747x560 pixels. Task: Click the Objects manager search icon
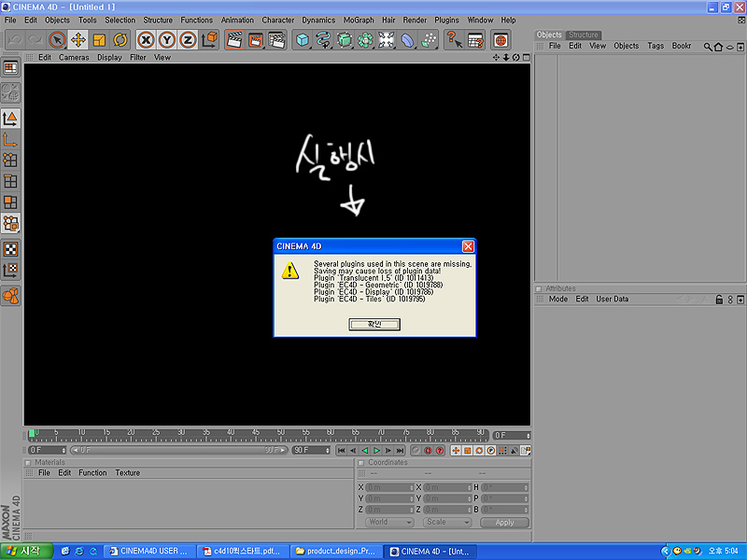tap(708, 47)
